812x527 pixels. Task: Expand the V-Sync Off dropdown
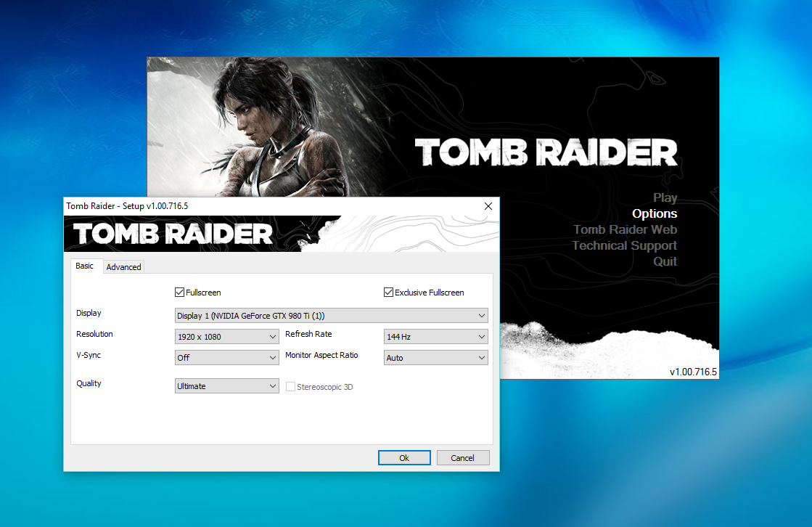coord(227,358)
